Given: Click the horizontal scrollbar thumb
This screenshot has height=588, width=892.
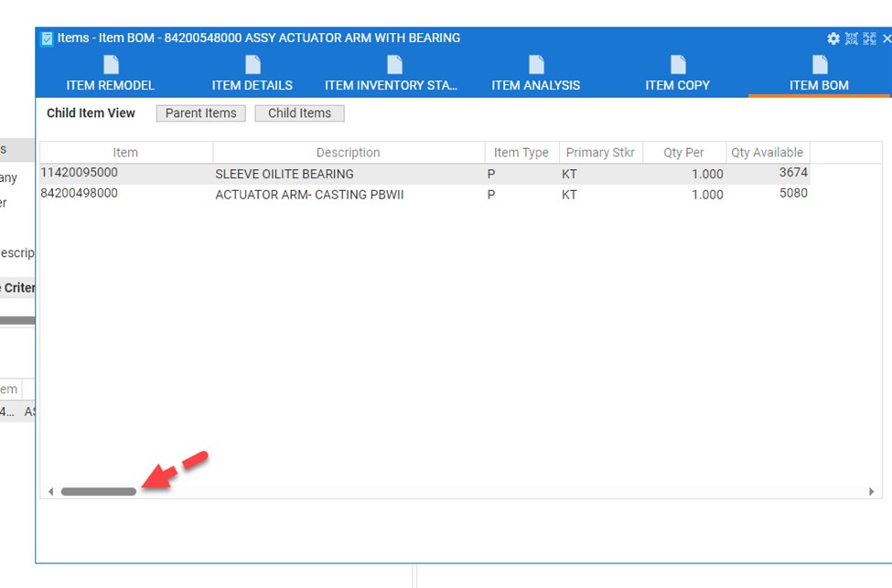Looking at the screenshot, I should point(98,492).
